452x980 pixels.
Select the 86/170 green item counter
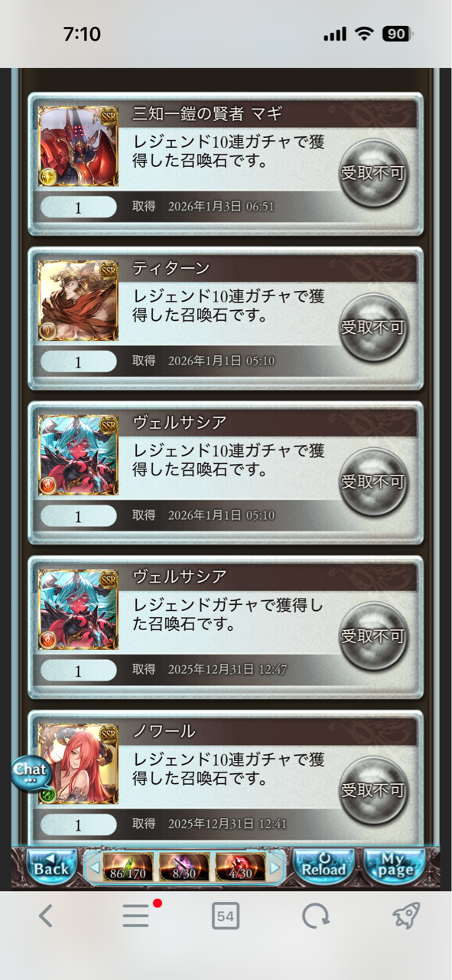(128, 868)
